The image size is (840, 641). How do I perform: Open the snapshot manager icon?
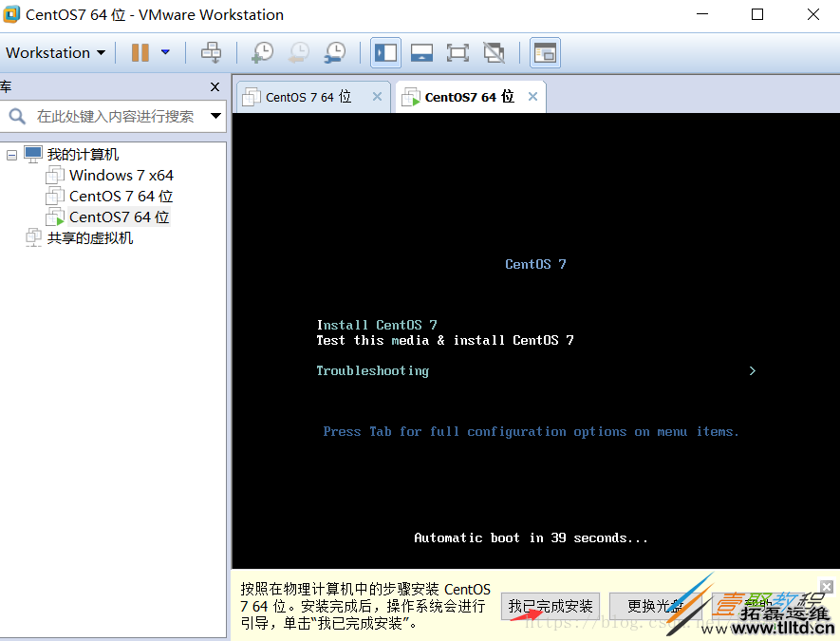(335, 52)
